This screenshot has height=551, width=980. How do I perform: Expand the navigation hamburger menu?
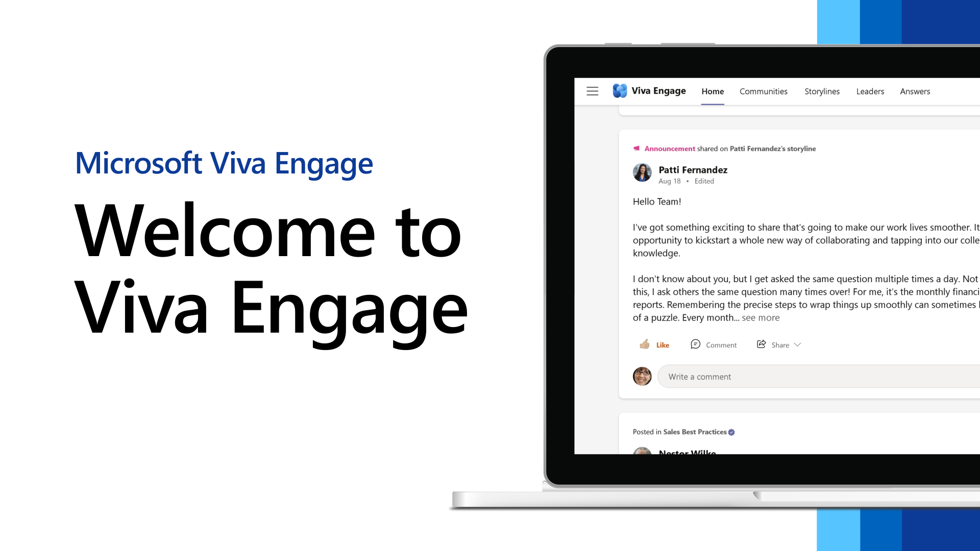pyautogui.click(x=592, y=91)
